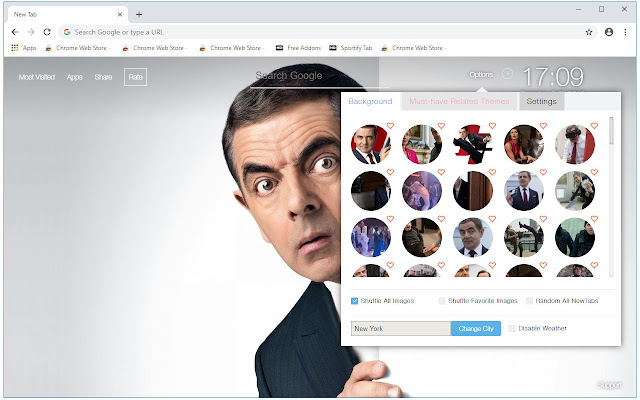This screenshot has height=400, width=640.
Task: Heart the VR headset thumbnail
Action: [x=594, y=126]
